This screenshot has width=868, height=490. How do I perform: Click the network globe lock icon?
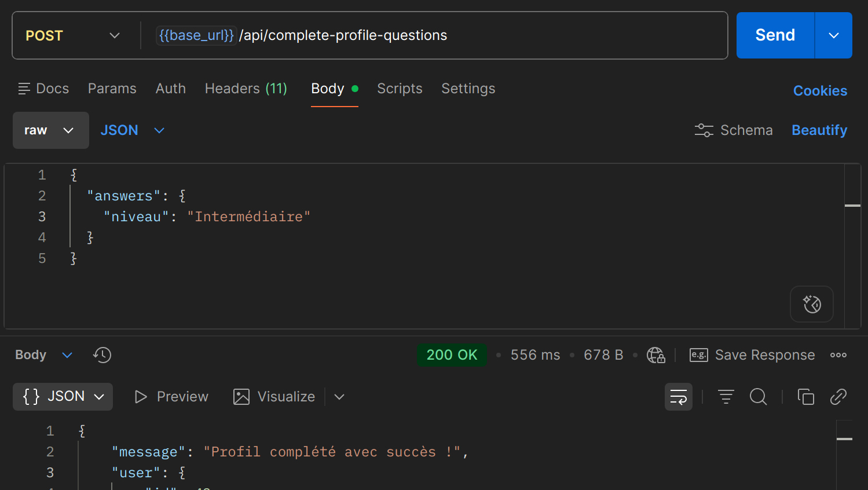(655, 355)
